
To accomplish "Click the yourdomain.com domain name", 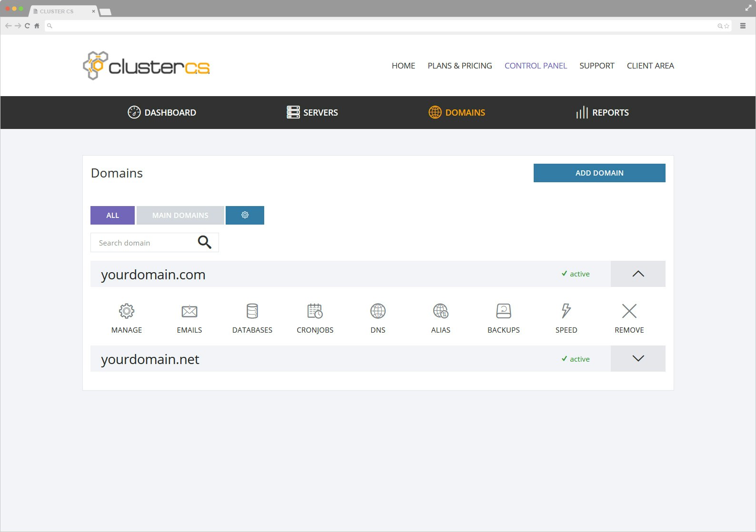I will [x=153, y=275].
